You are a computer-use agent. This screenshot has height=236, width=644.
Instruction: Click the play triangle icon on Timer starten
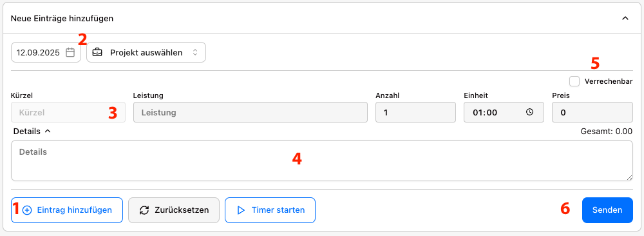click(241, 210)
